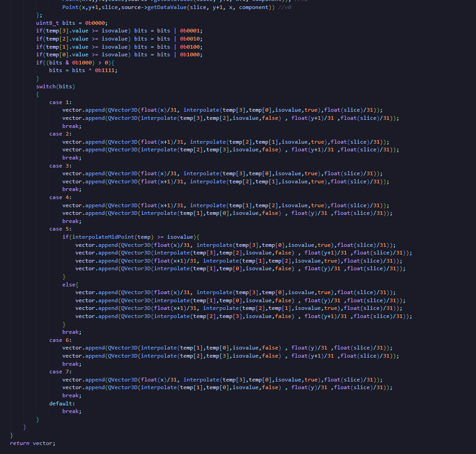The width and height of the screenshot is (476, 454).
Task: Click the uint8_t type keyword
Action: tap(47, 23)
